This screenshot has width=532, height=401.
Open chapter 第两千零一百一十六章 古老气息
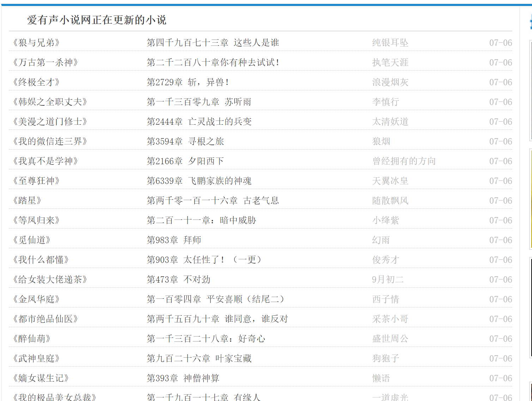coord(213,200)
